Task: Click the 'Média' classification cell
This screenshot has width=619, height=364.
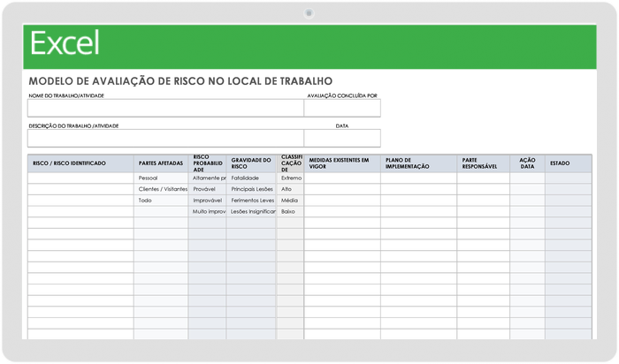Action: (291, 201)
